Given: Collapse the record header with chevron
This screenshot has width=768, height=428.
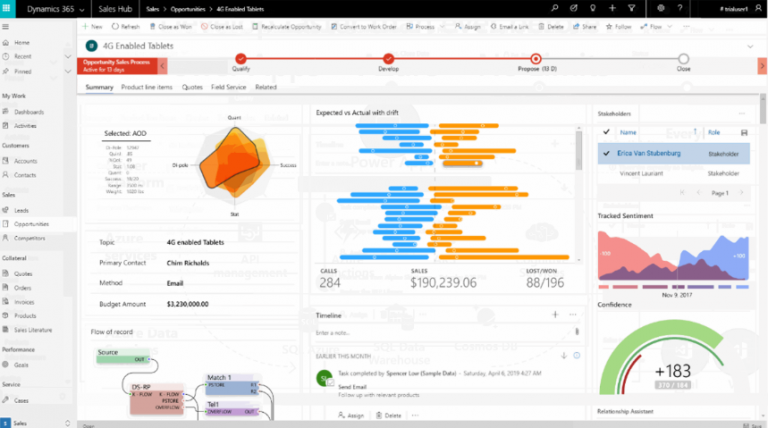Looking at the screenshot, I should (x=750, y=45).
